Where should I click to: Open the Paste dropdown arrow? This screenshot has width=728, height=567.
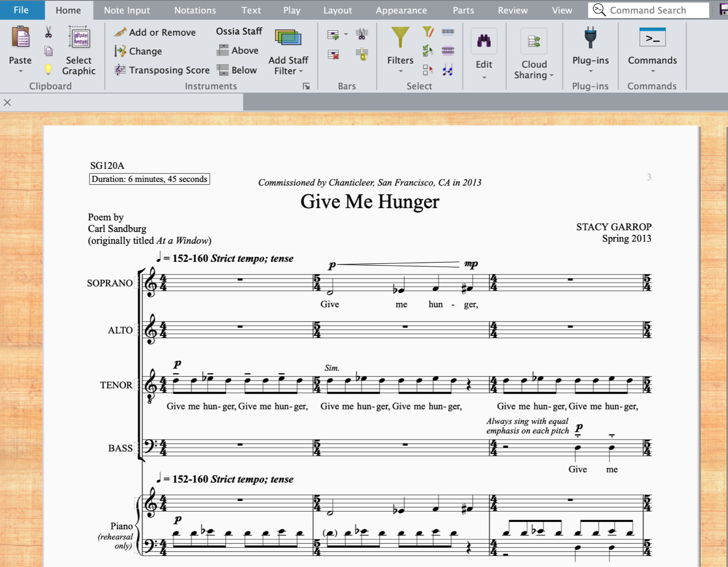[x=21, y=72]
